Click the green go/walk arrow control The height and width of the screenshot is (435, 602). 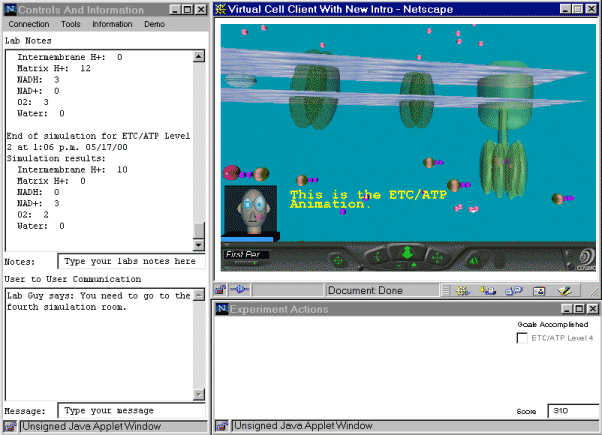tap(407, 254)
